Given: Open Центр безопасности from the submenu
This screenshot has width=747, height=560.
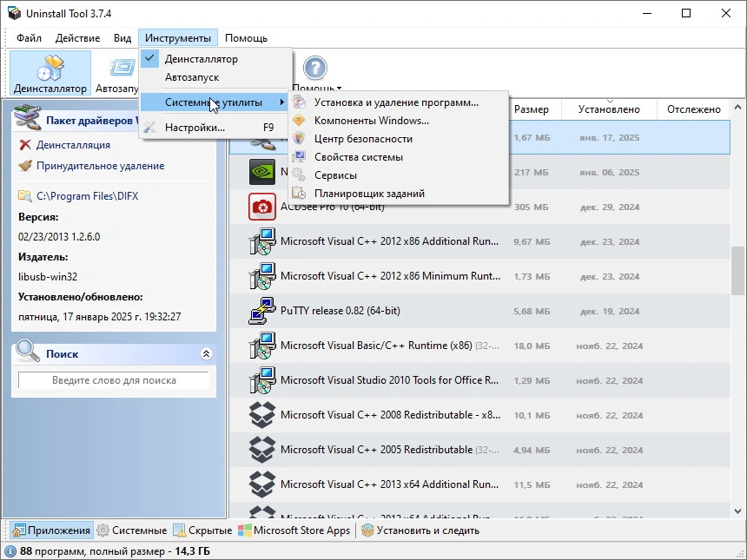Looking at the screenshot, I should (x=399, y=139).
